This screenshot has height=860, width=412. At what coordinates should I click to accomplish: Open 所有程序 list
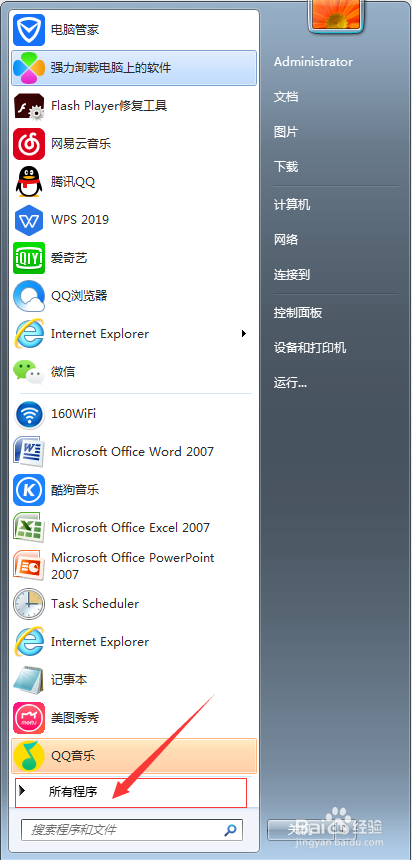[131, 793]
